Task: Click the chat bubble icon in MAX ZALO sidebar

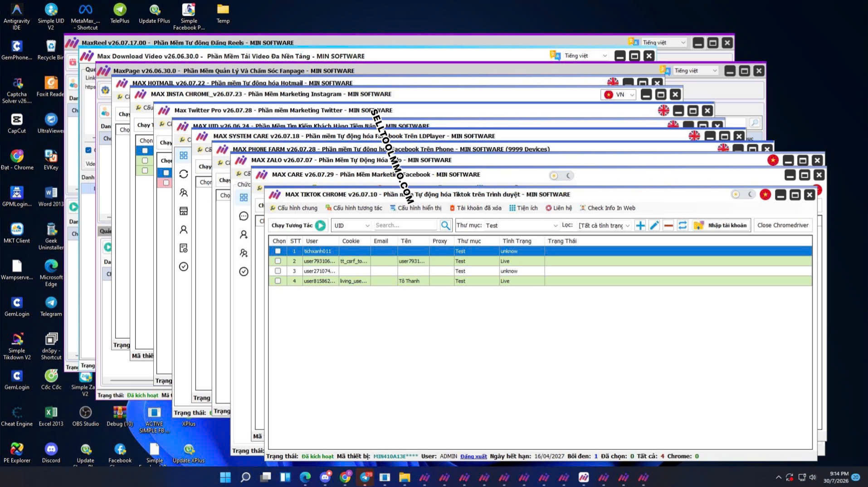Action: coord(244,216)
